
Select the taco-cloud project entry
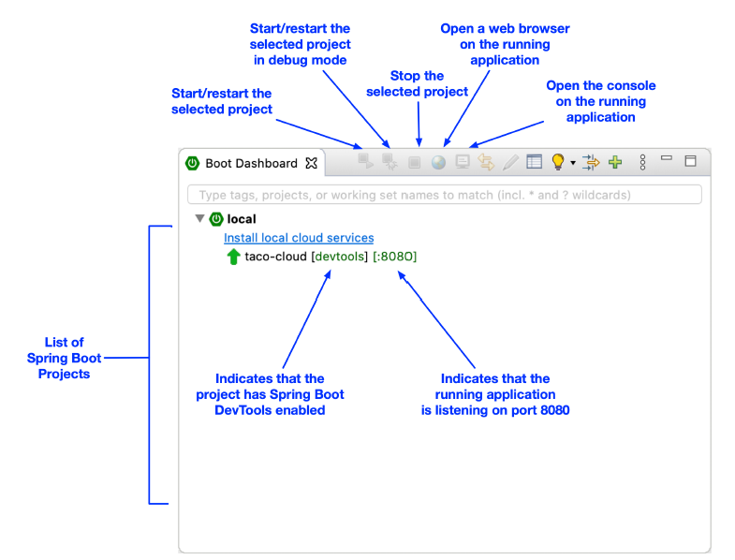click(x=277, y=257)
